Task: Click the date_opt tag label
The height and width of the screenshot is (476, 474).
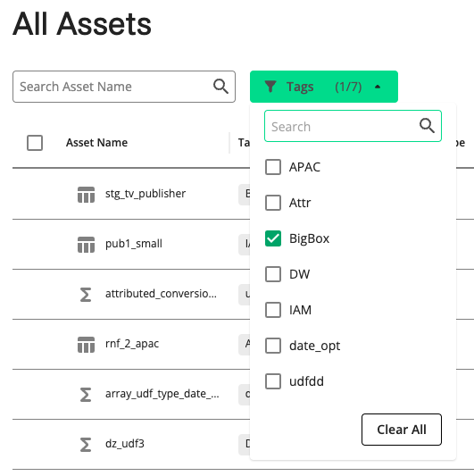Action: pos(315,347)
